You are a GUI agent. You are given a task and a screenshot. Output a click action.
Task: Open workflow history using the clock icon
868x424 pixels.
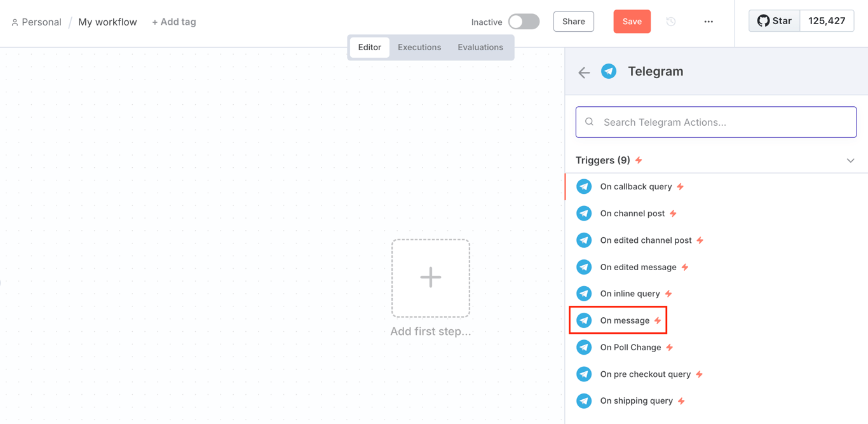coord(670,21)
